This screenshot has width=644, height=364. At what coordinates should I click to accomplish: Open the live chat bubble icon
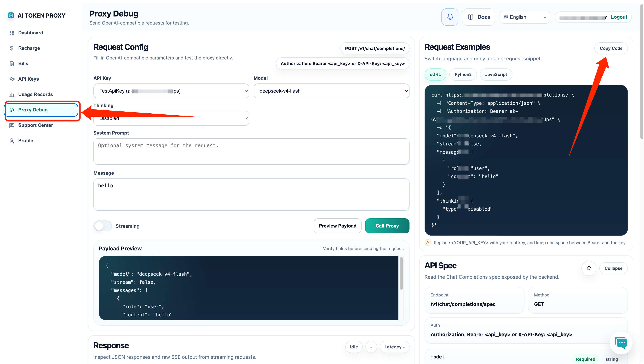(x=621, y=343)
